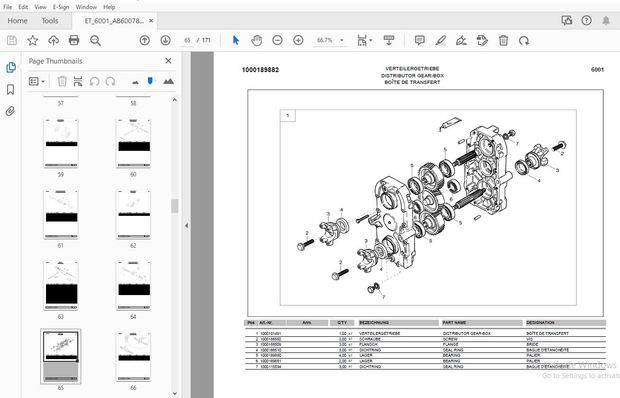Image resolution: width=620 pixels, height=398 pixels.
Task: Select page 64 thumbnail
Action: point(133,285)
